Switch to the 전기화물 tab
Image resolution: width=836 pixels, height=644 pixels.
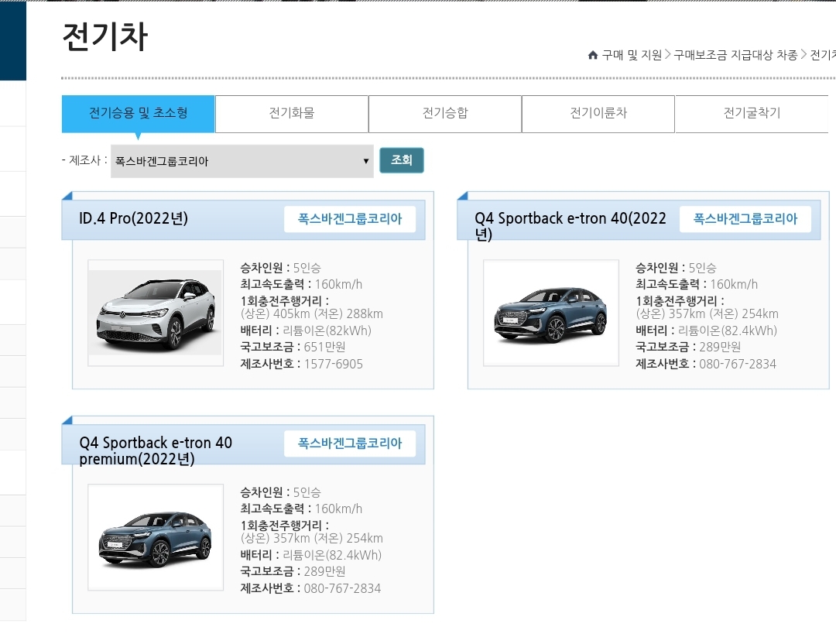click(x=292, y=114)
